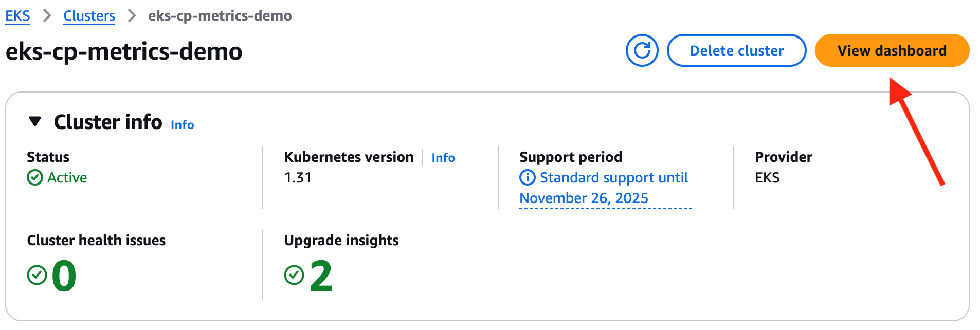Collapse the Cluster info section
This screenshot has height=330, width=980.
tap(34, 121)
